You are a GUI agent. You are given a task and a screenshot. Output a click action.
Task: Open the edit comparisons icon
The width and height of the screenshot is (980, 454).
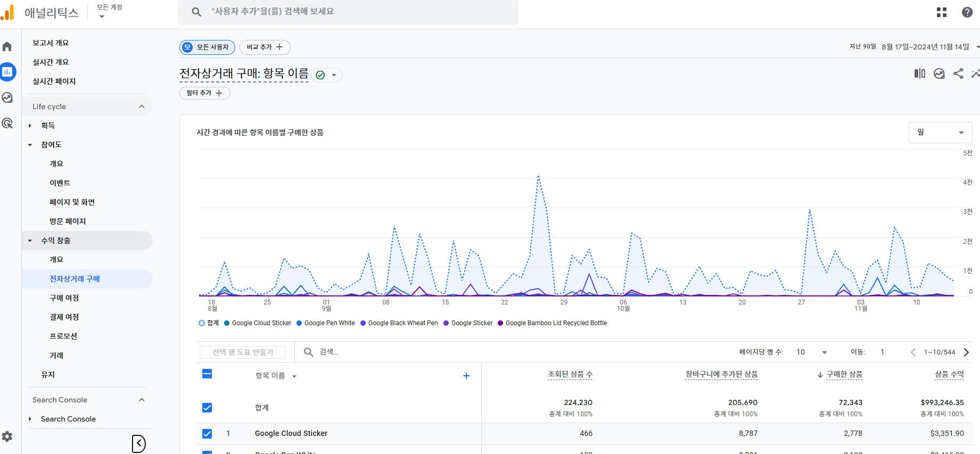click(x=920, y=73)
